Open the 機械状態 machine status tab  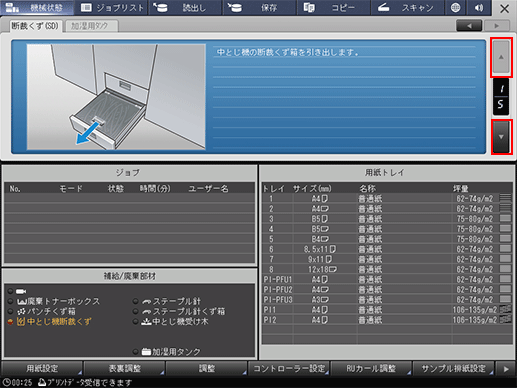[37, 8]
